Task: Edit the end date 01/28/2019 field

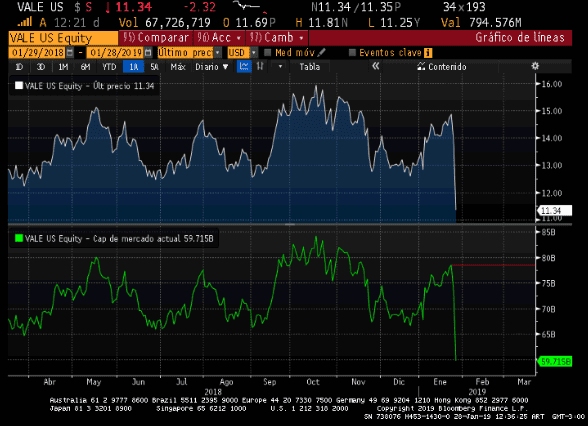Action: tap(116, 52)
